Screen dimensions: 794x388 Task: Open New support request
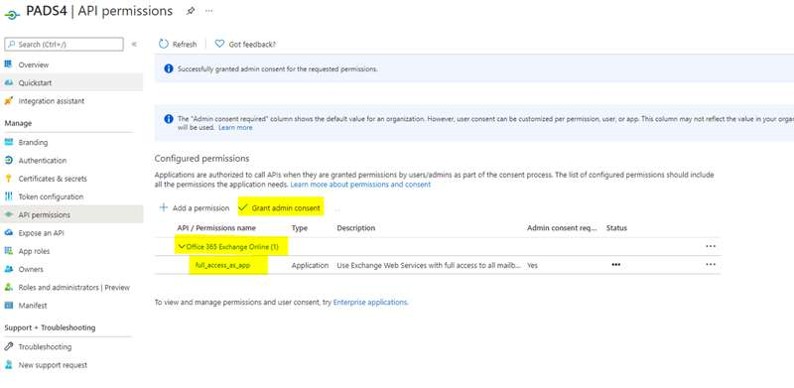click(x=53, y=365)
